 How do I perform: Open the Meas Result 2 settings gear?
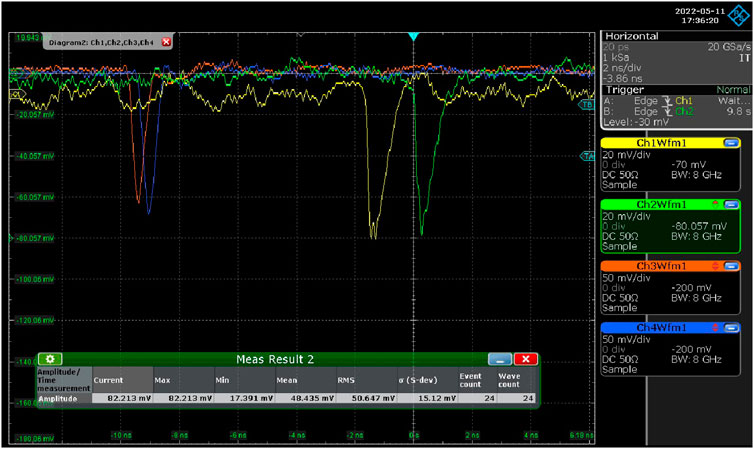click(50, 359)
